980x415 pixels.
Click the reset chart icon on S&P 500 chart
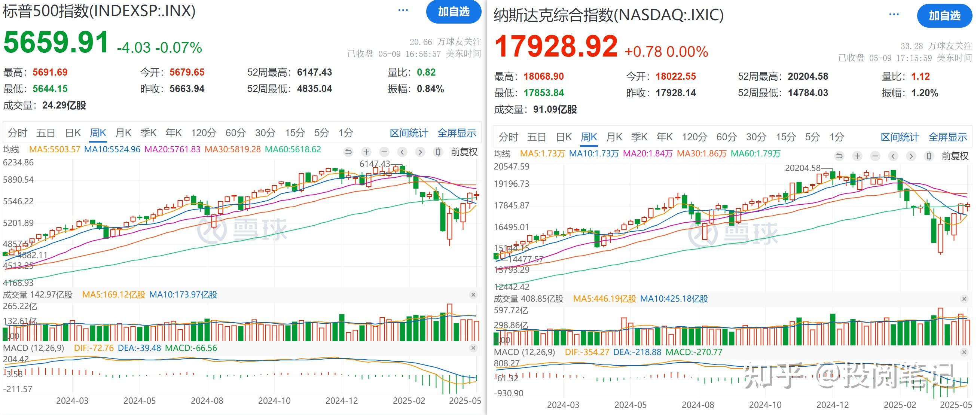[349, 152]
